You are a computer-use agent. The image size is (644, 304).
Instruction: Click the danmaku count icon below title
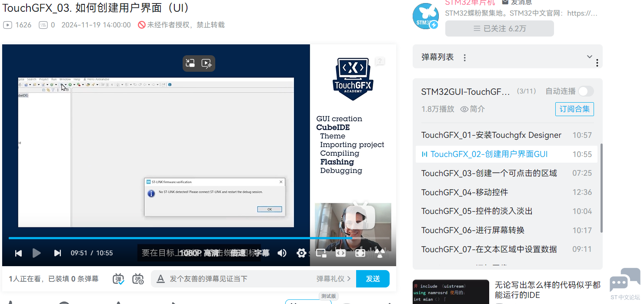coord(43,25)
